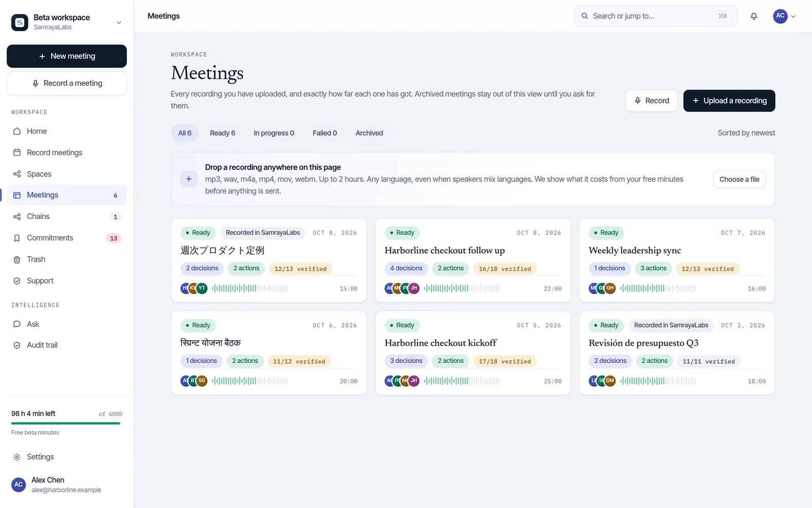Select the Ready 6 filter tab

coord(223,133)
